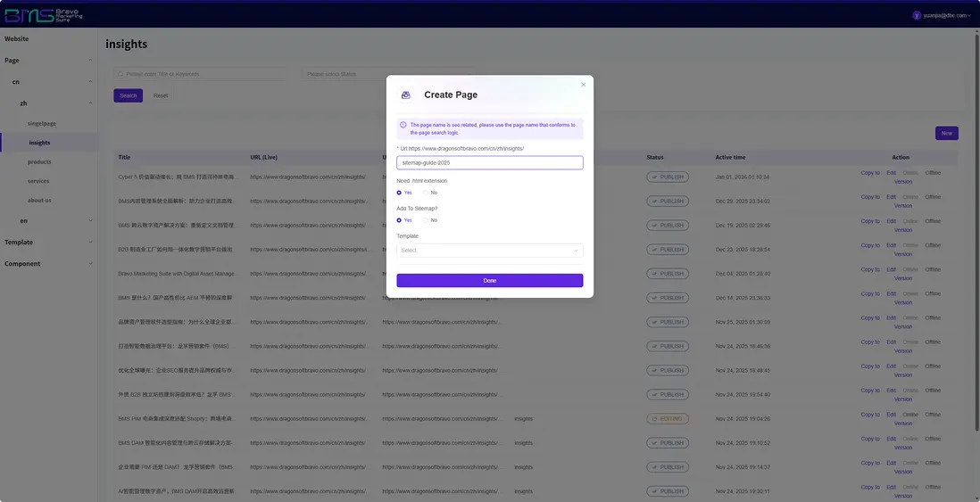Click the user avatar icon in the header
Image resolution: width=980 pixels, height=502 pixels.
tap(917, 16)
